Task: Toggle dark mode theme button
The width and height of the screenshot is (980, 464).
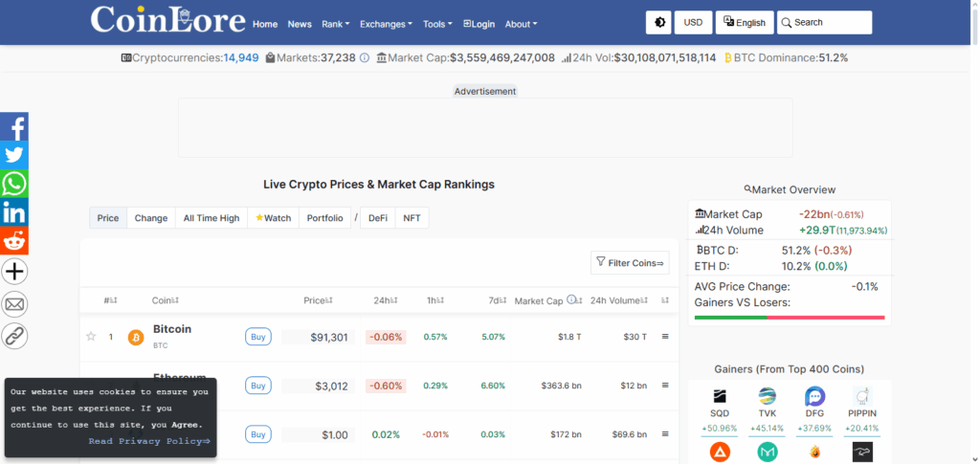Action: tap(660, 22)
